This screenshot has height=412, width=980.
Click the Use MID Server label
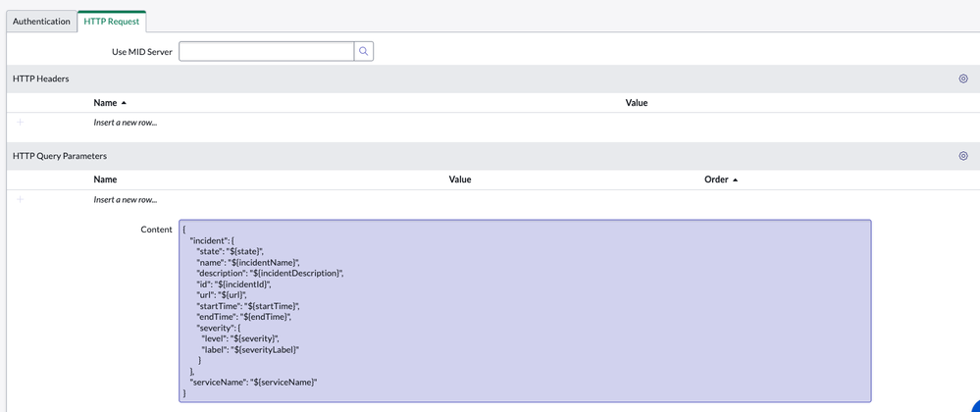tap(142, 52)
